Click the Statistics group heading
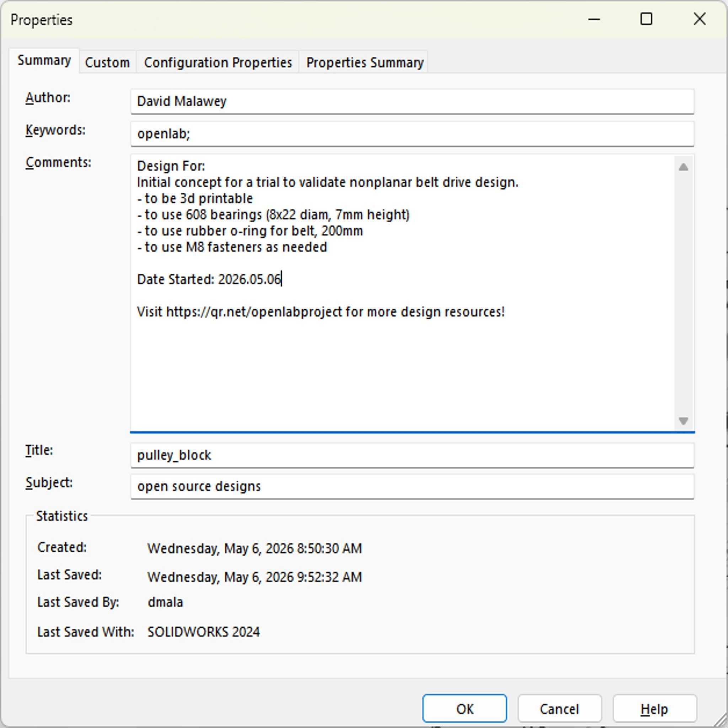The height and width of the screenshot is (728, 728). click(62, 516)
